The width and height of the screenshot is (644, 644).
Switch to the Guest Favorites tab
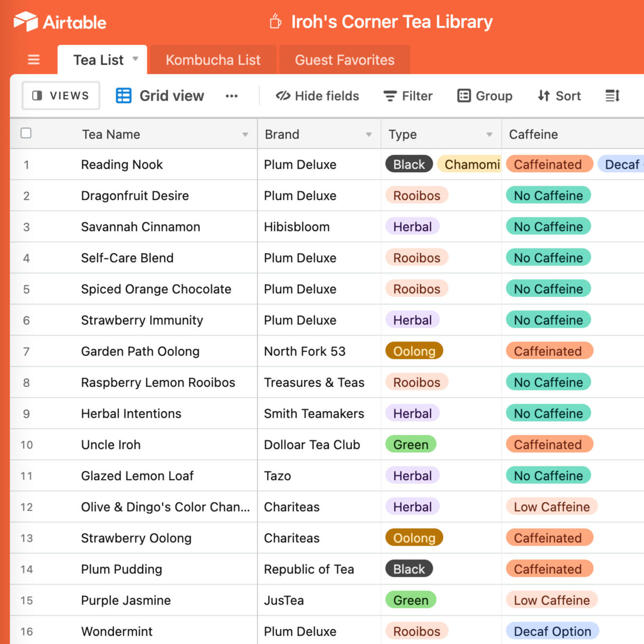point(344,60)
